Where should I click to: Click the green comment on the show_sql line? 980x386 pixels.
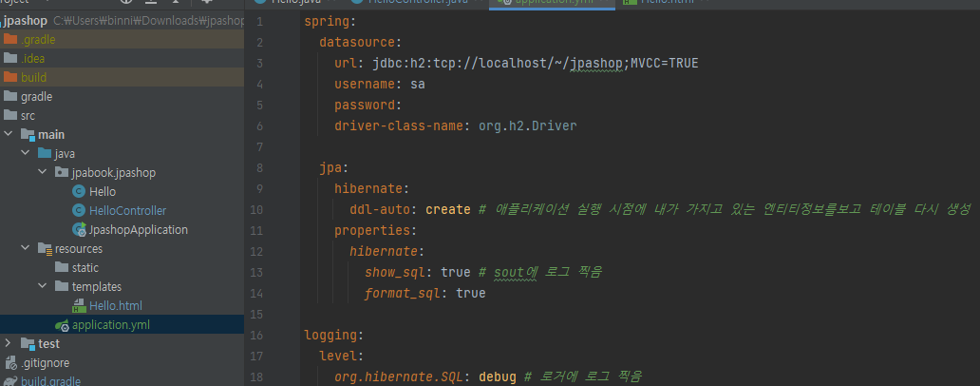tap(539, 272)
